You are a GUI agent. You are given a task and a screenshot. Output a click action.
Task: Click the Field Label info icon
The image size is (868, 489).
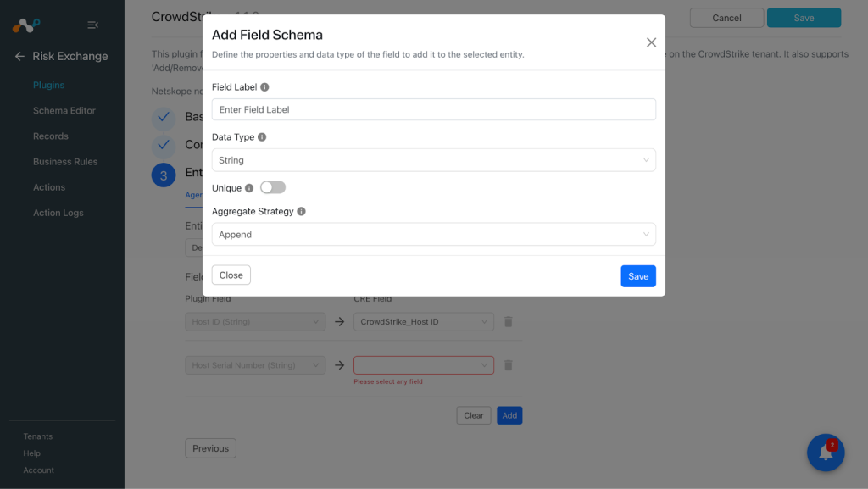point(264,86)
